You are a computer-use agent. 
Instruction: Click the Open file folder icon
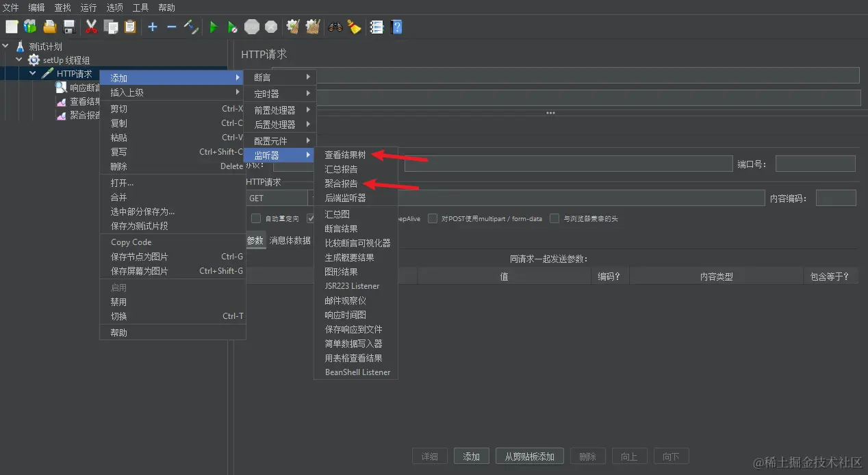click(49, 27)
